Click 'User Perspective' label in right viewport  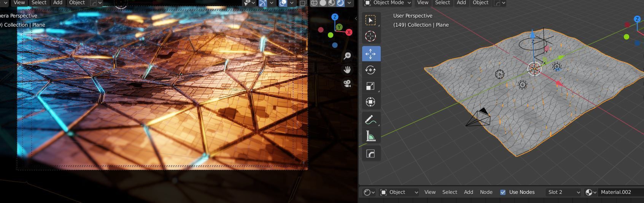point(413,16)
